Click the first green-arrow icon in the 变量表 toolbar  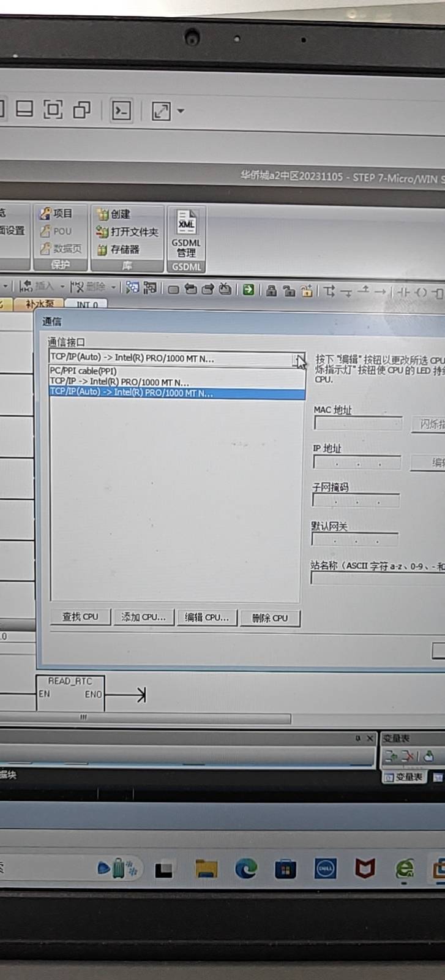click(x=390, y=756)
